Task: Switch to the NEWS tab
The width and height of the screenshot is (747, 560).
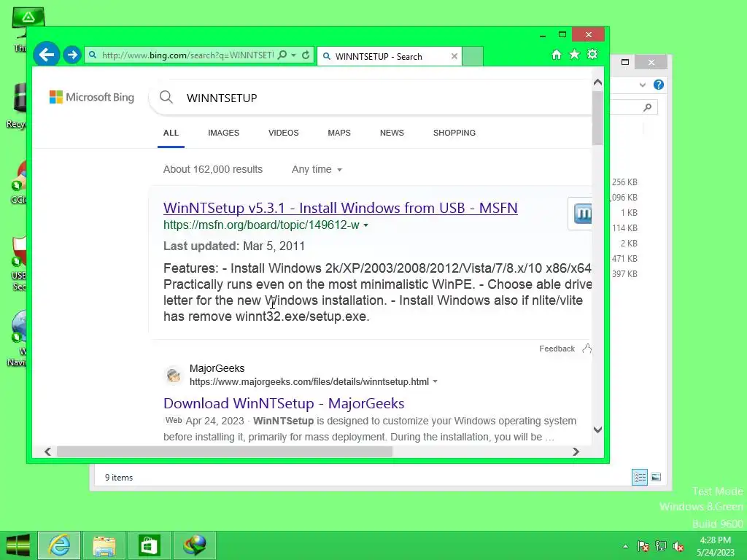Action: point(392,133)
